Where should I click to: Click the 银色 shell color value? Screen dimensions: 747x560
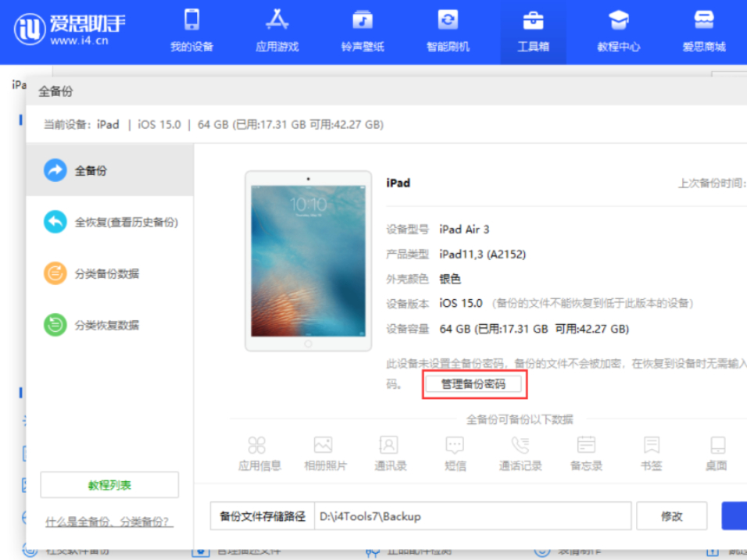(x=450, y=279)
